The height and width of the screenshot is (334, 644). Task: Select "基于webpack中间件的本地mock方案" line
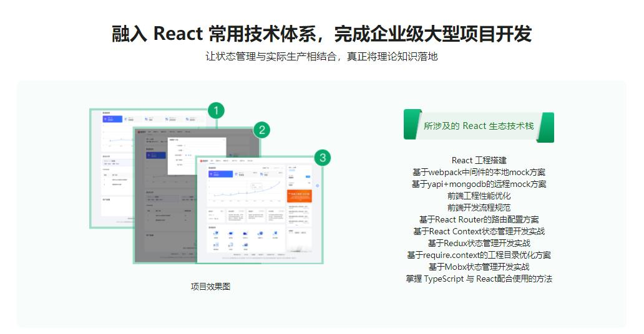pos(479,172)
